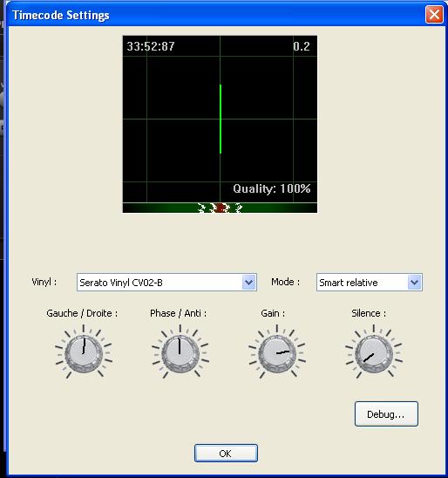Expand the Mode dropdown arrow
Screen dimensions: 448x478
(414, 283)
